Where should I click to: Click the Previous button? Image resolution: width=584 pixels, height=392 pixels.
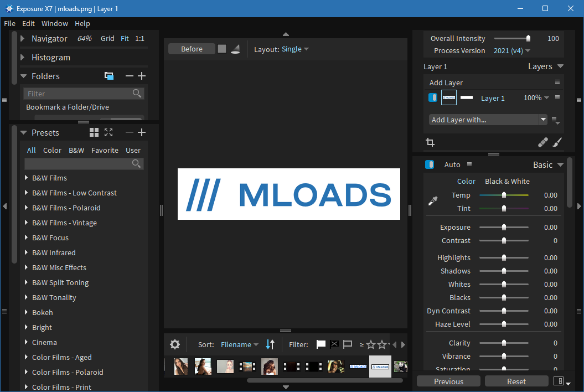click(x=448, y=381)
